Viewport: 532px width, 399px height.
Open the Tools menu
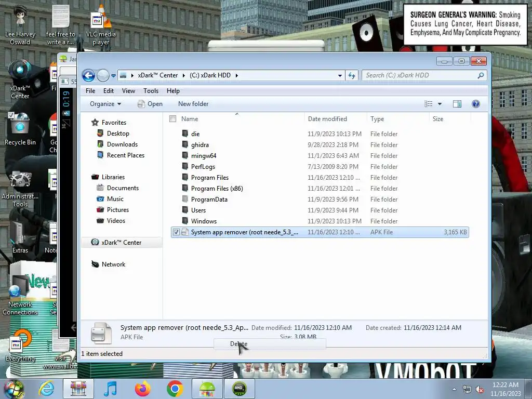pyautogui.click(x=151, y=91)
